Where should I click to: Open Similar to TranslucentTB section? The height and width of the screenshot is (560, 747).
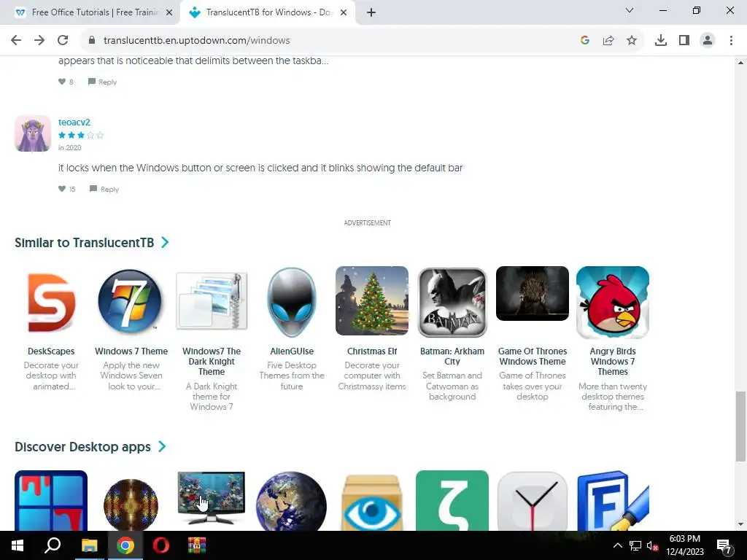(x=85, y=243)
